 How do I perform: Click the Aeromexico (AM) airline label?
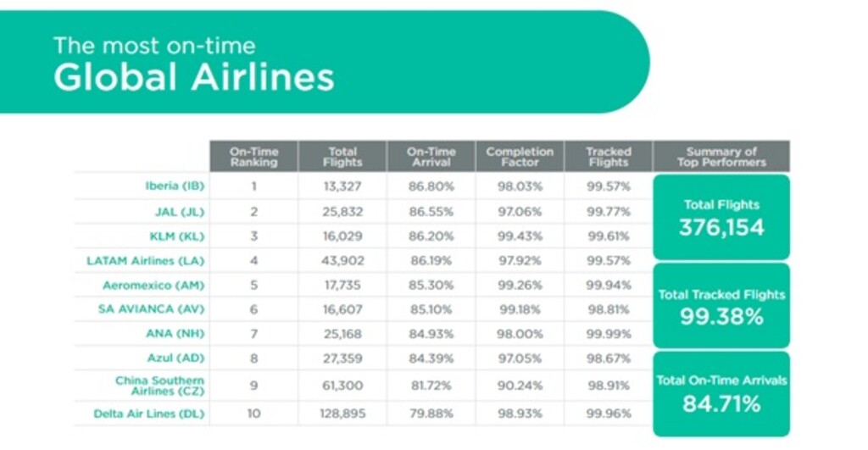(153, 286)
